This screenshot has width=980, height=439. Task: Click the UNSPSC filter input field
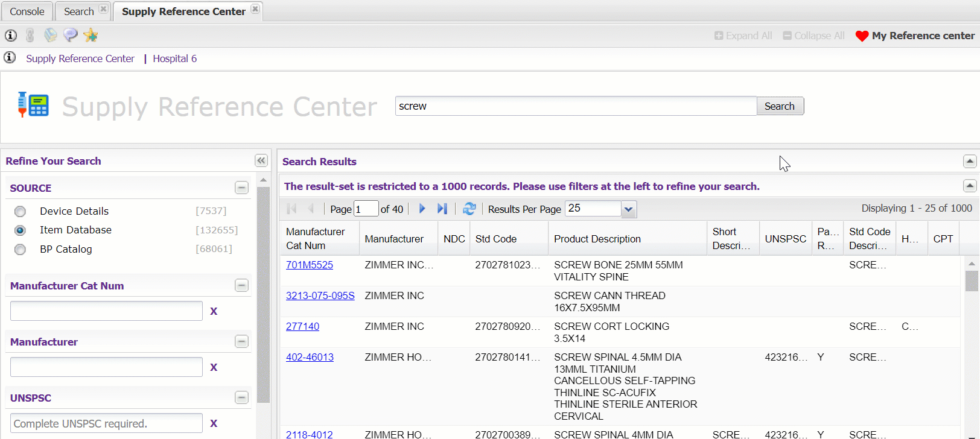(106, 423)
